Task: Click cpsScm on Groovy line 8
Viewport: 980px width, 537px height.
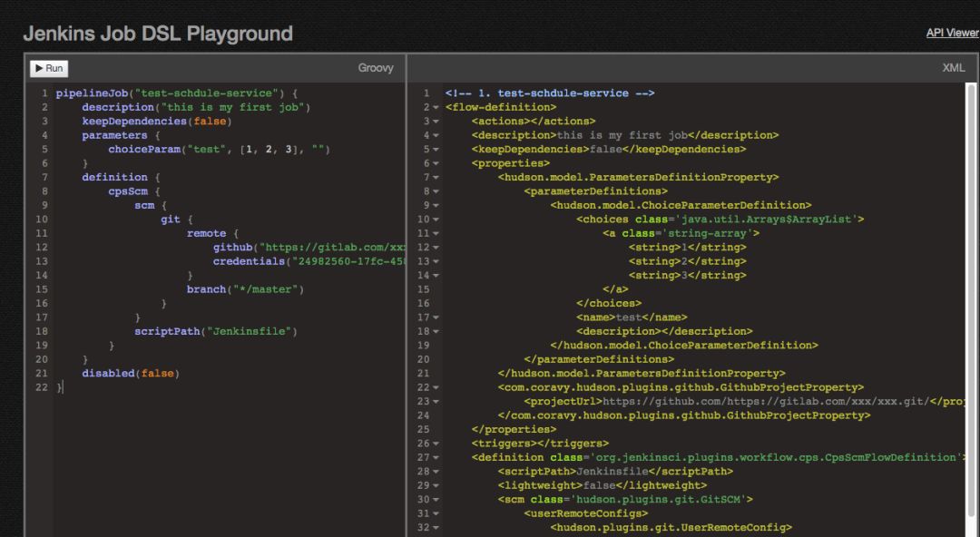Action: pos(128,191)
